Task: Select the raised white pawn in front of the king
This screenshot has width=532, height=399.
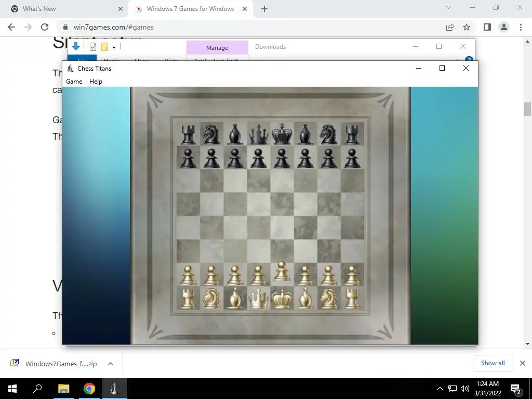Action: (282, 271)
